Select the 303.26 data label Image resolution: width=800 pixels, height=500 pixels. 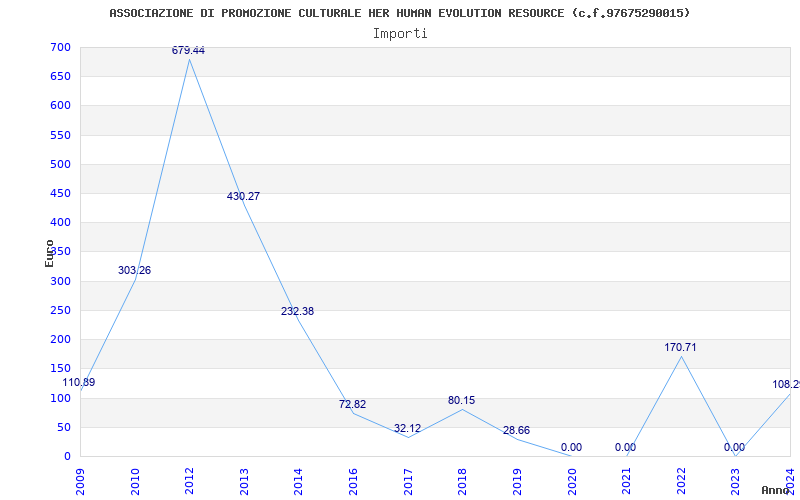[134, 270]
